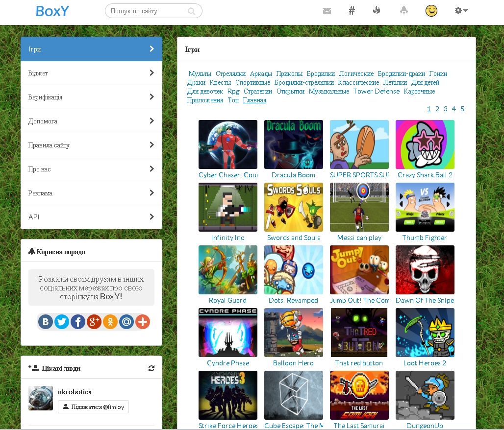Open the notifications bell icon

[x=404, y=10]
